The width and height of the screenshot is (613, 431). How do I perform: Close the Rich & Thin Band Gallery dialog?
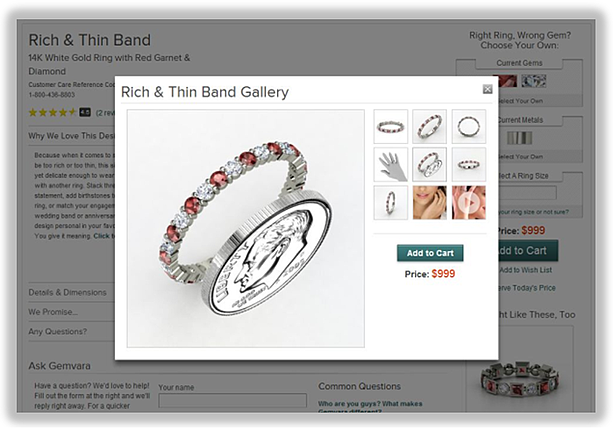[x=487, y=89]
